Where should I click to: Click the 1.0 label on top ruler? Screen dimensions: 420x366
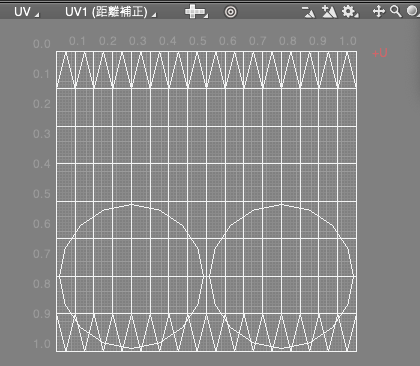coord(348,41)
